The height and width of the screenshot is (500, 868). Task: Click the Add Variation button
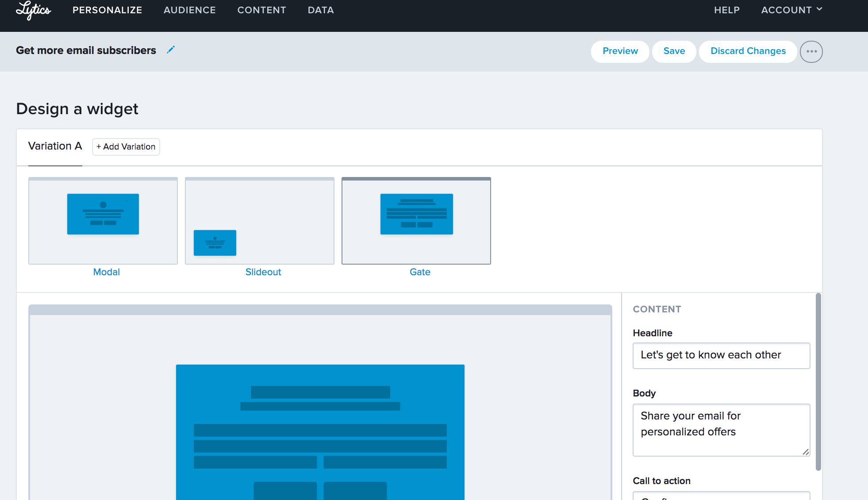point(126,147)
